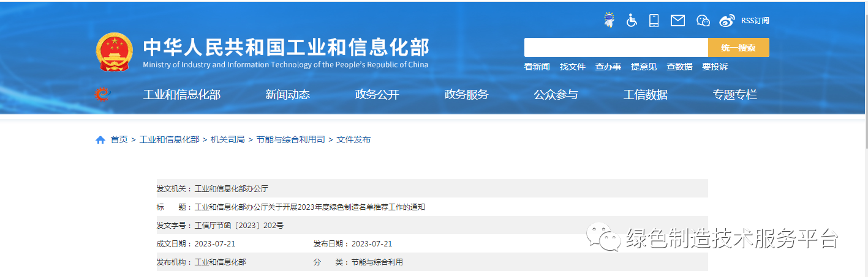
Task: Select 提意见 quick link
Action: tap(644, 67)
